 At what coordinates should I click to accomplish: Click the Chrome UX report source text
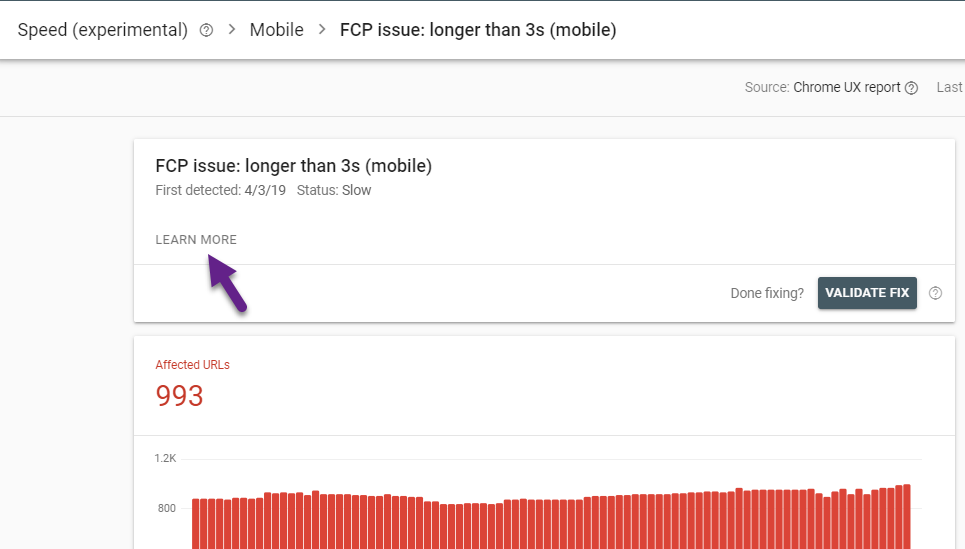(846, 88)
